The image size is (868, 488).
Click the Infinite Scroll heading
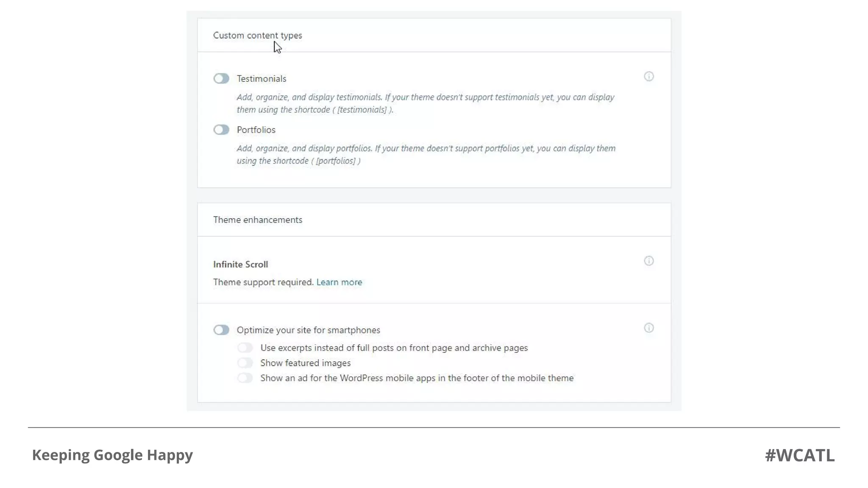point(240,264)
